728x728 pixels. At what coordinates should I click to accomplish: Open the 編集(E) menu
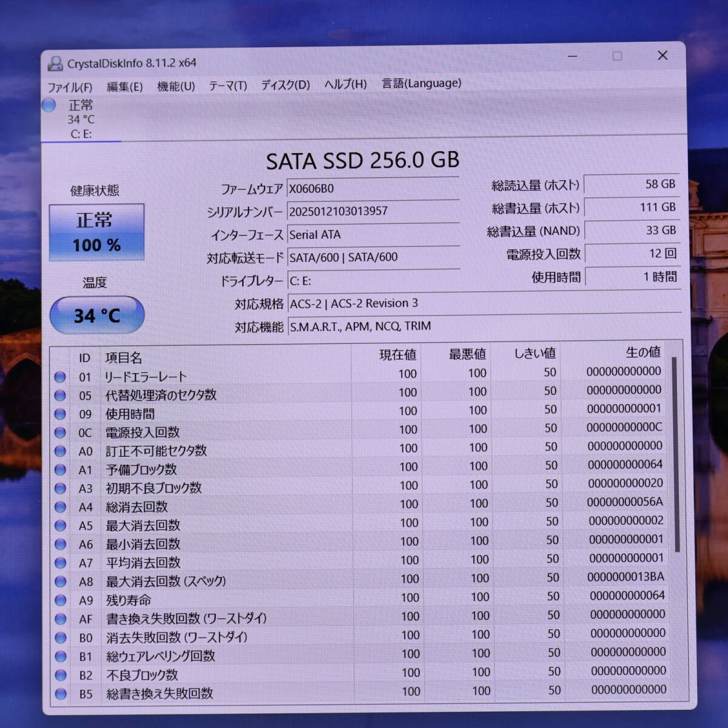[x=124, y=87]
